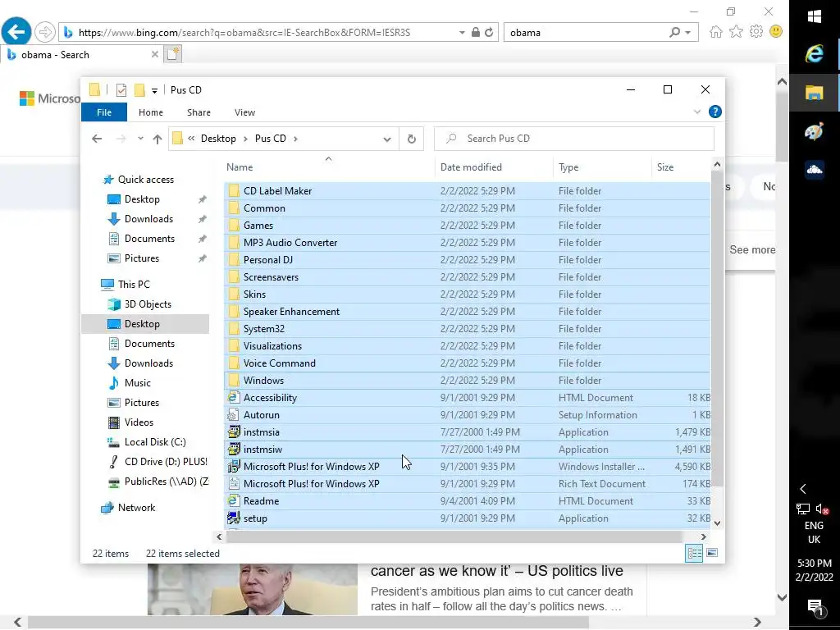Click file list scroll down arrow
Screen dimensions: 840x630
[x=717, y=523]
